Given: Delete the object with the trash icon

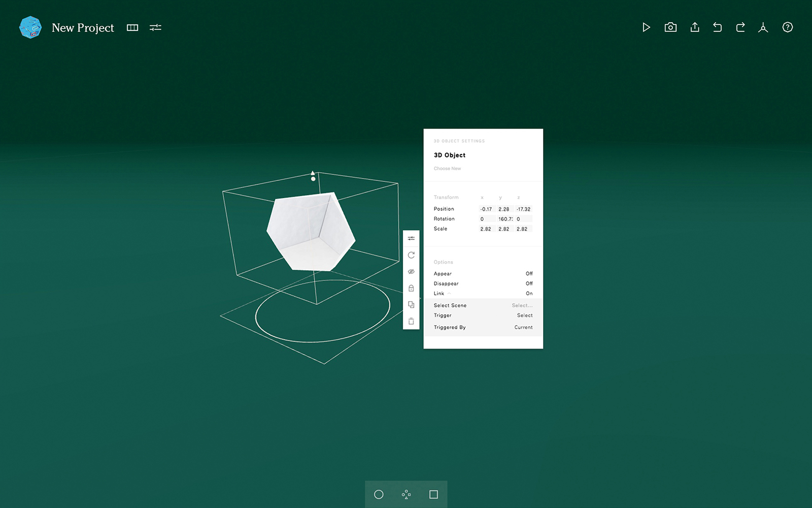Looking at the screenshot, I should click(411, 321).
